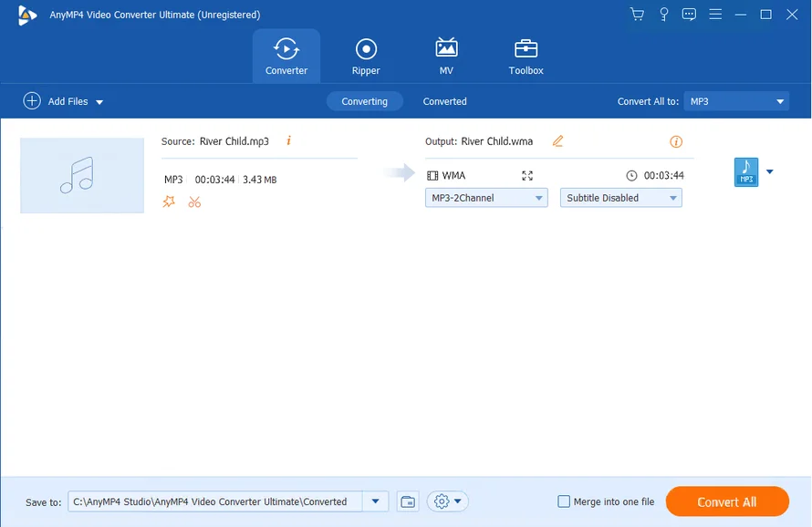Open the Toolbox tab
The image size is (812, 527).
coord(526,56)
